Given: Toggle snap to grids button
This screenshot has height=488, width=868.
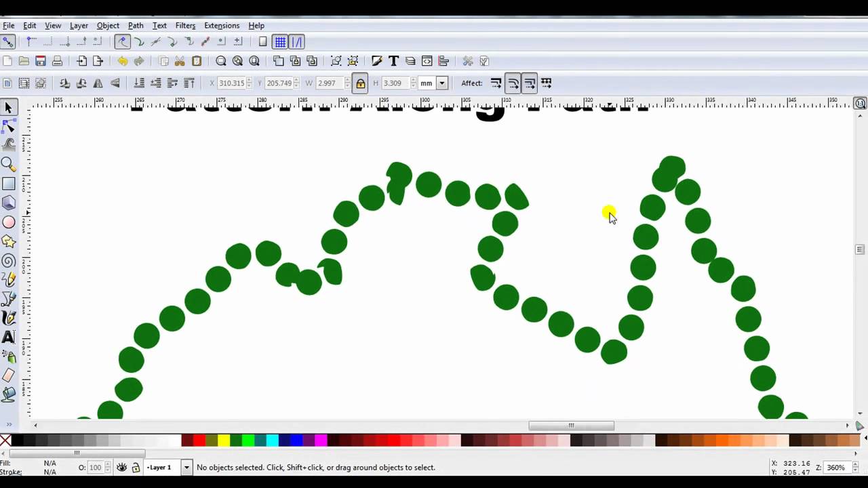Looking at the screenshot, I should pos(280,42).
